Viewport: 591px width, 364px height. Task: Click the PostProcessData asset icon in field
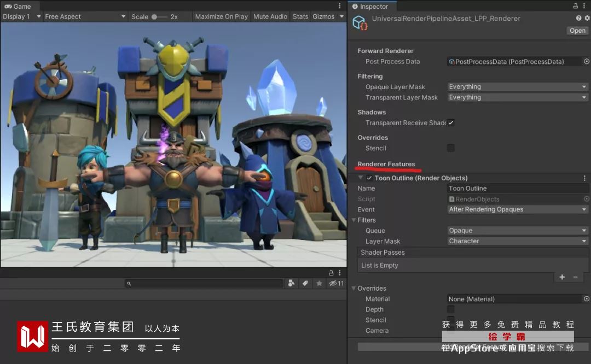point(451,61)
